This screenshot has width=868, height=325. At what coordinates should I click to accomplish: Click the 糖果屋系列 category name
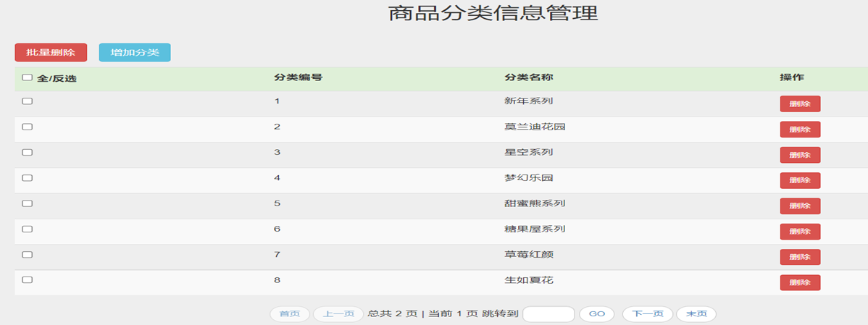(x=535, y=228)
